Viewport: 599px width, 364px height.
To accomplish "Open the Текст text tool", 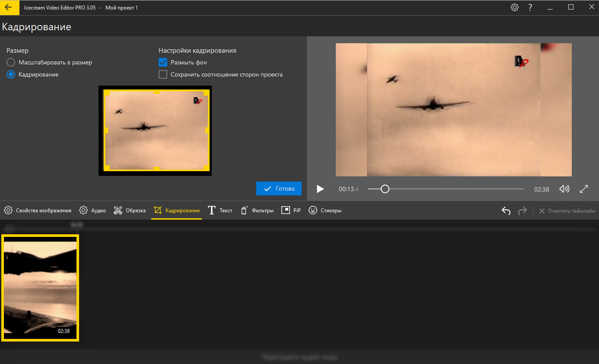I will coord(220,211).
